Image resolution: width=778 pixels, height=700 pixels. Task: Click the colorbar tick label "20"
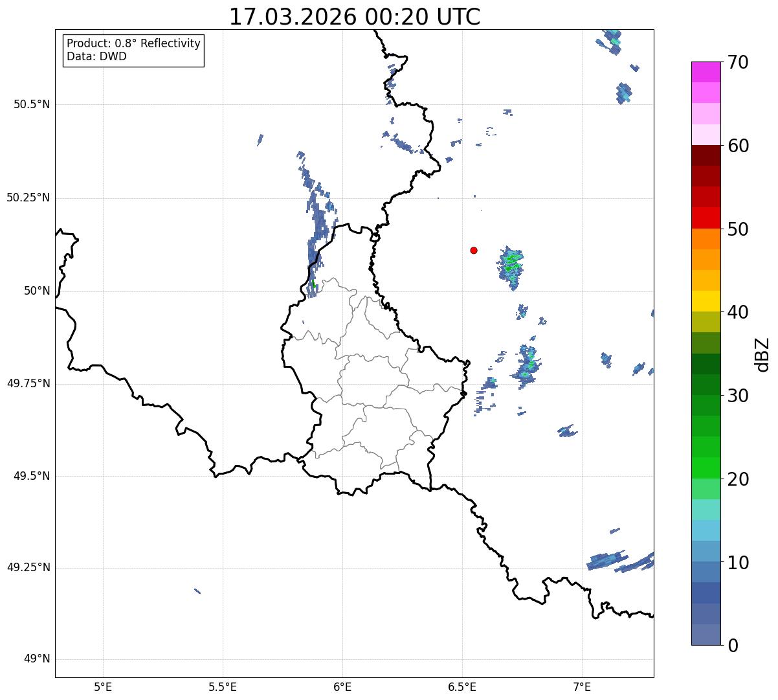click(x=738, y=479)
